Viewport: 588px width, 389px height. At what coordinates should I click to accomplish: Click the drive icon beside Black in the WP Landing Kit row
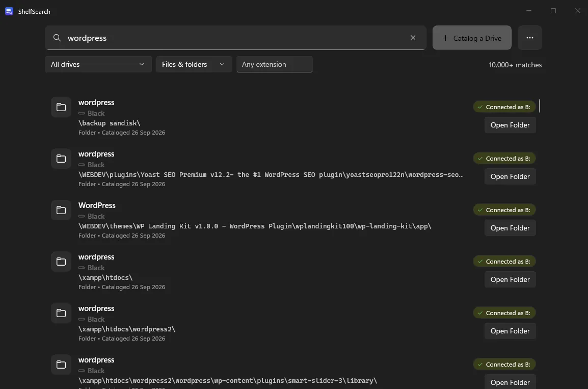82,216
